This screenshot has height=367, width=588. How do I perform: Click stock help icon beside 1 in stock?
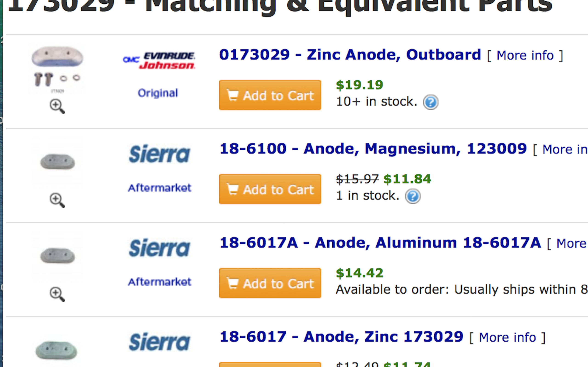click(x=413, y=196)
